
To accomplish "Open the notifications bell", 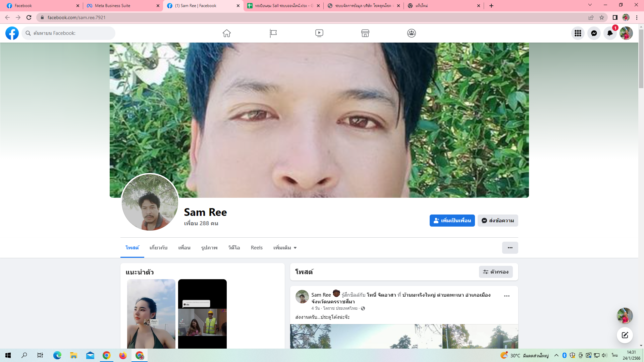I will click(610, 33).
